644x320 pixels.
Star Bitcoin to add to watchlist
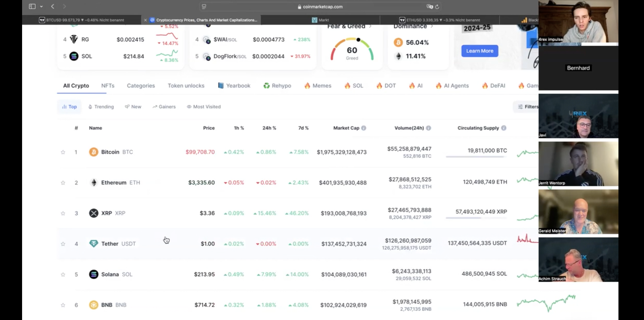click(63, 152)
